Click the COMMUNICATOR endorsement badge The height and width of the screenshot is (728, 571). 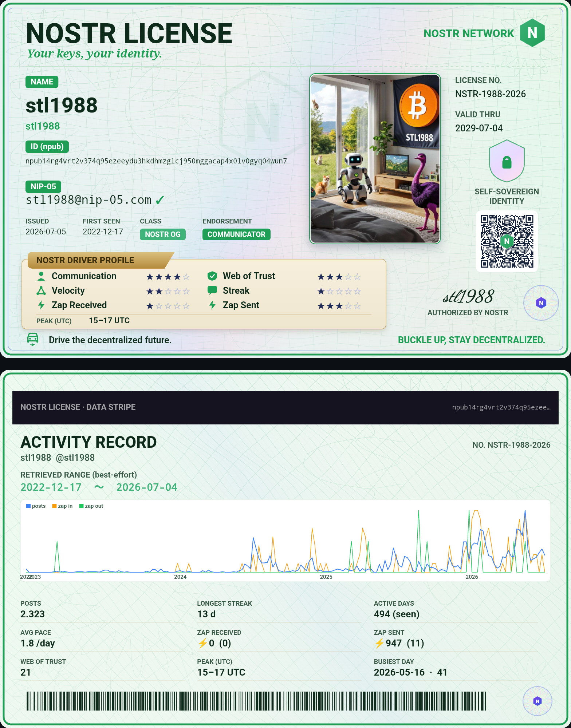tap(236, 234)
